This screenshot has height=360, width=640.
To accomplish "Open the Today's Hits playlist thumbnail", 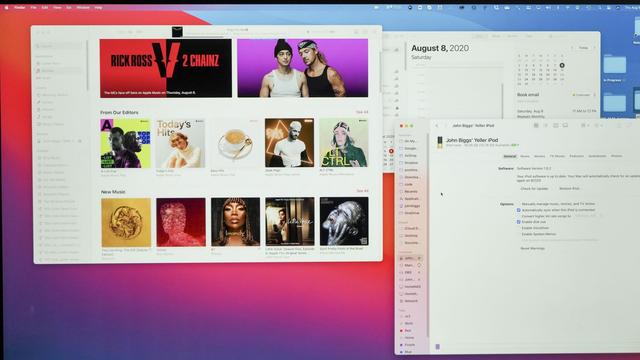I will [x=180, y=143].
